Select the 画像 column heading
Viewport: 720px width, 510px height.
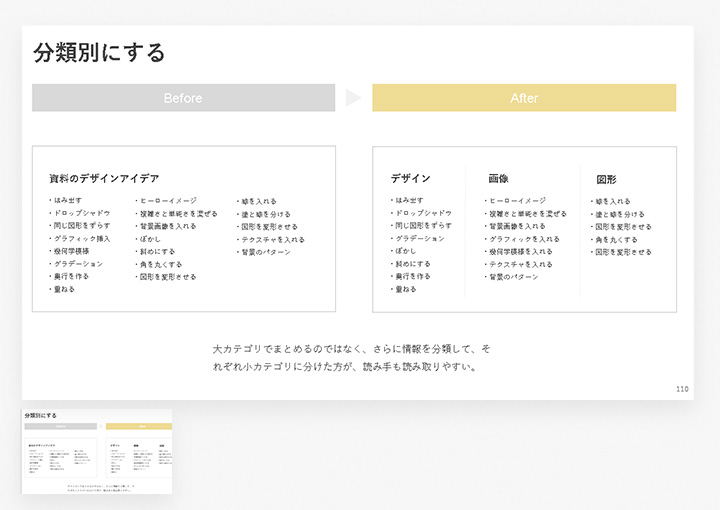click(498, 179)
